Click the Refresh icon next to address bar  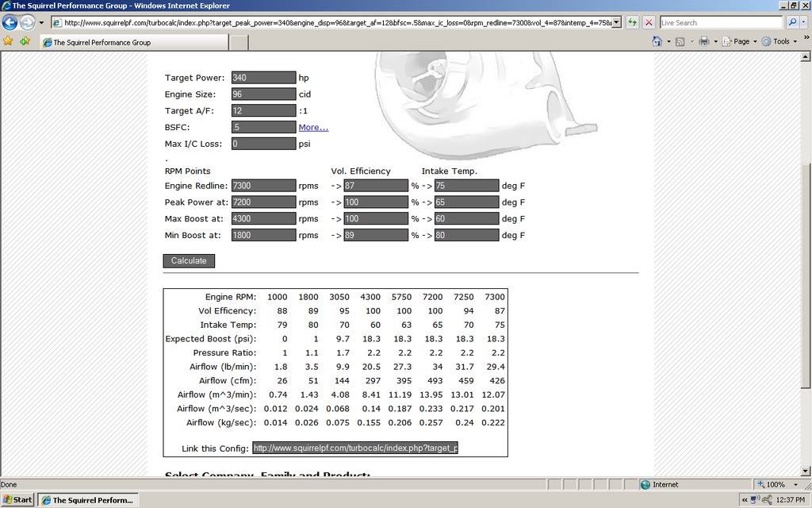point(632,21)
